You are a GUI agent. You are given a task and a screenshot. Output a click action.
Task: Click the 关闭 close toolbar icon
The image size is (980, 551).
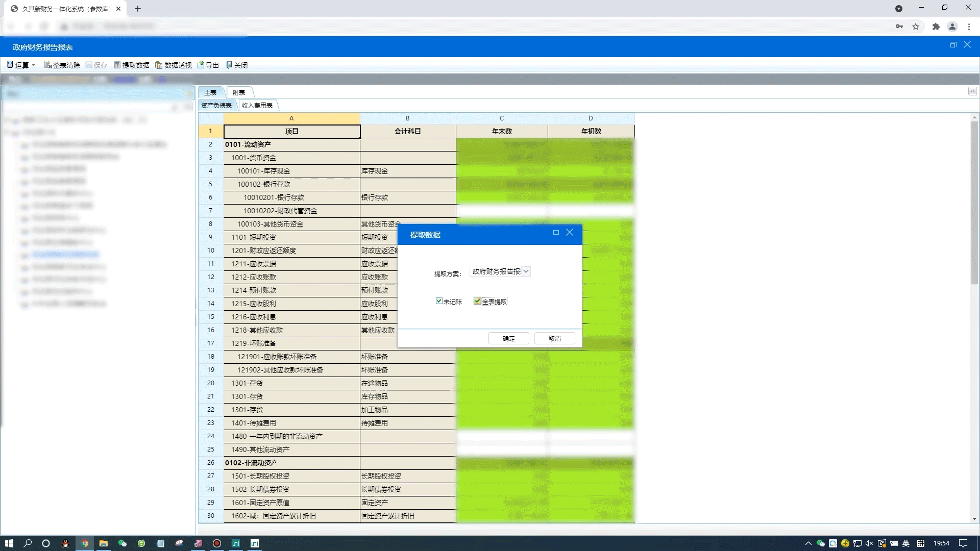(229, 65)
